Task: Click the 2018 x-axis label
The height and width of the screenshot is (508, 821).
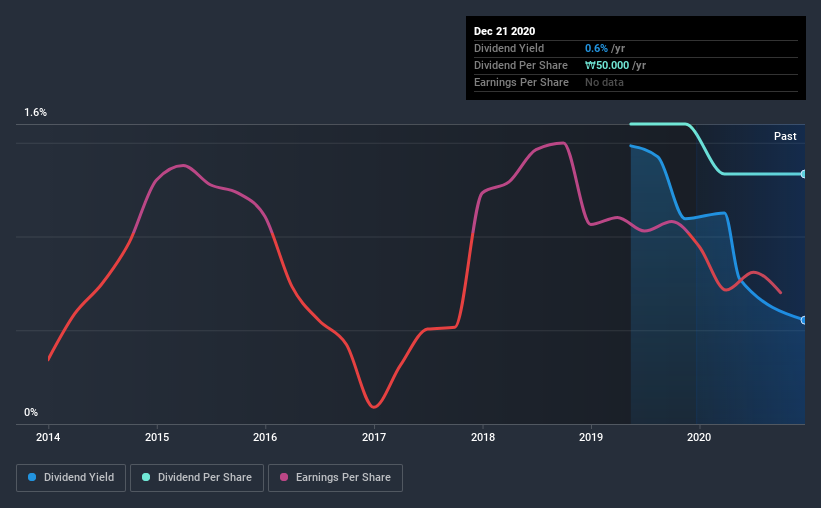Action: tap(483, 437)
